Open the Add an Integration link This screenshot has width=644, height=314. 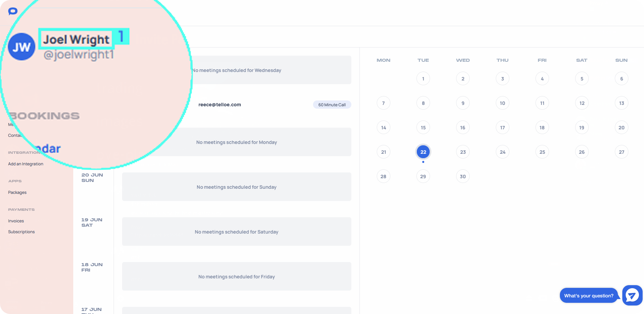point(26,164)
